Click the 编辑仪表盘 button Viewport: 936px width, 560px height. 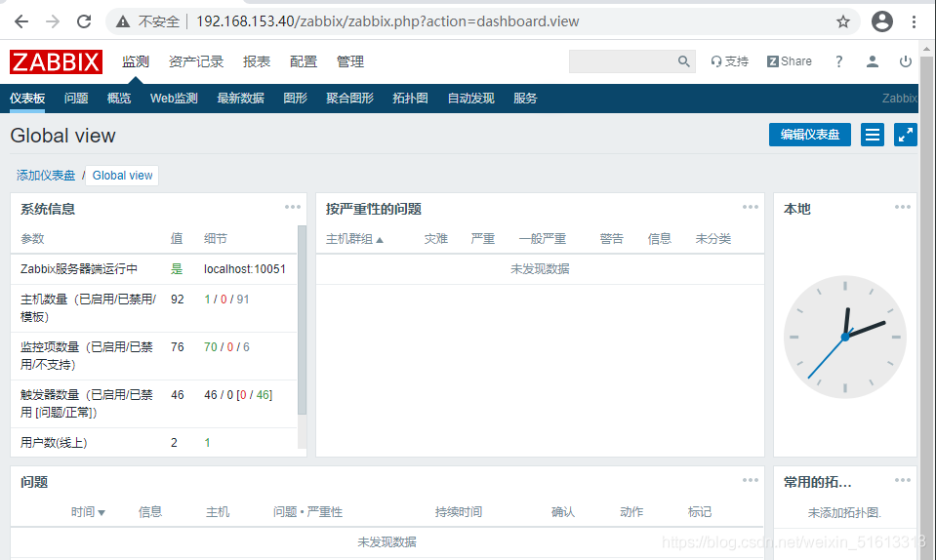tap(809, 135)
